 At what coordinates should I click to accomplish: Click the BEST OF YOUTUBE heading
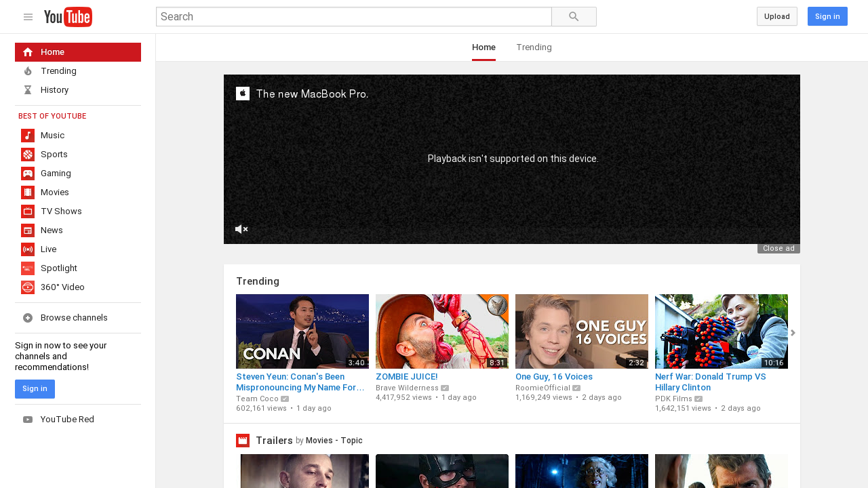(x=52, y=117)
